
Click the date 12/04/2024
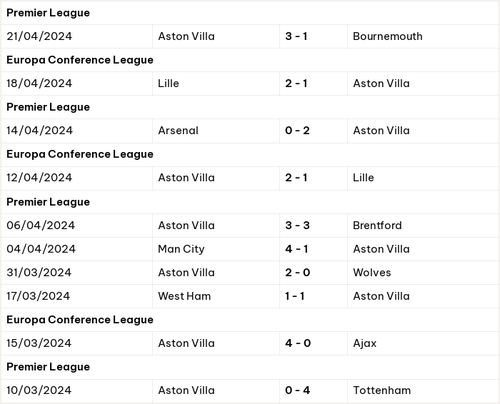pos(39,177)
